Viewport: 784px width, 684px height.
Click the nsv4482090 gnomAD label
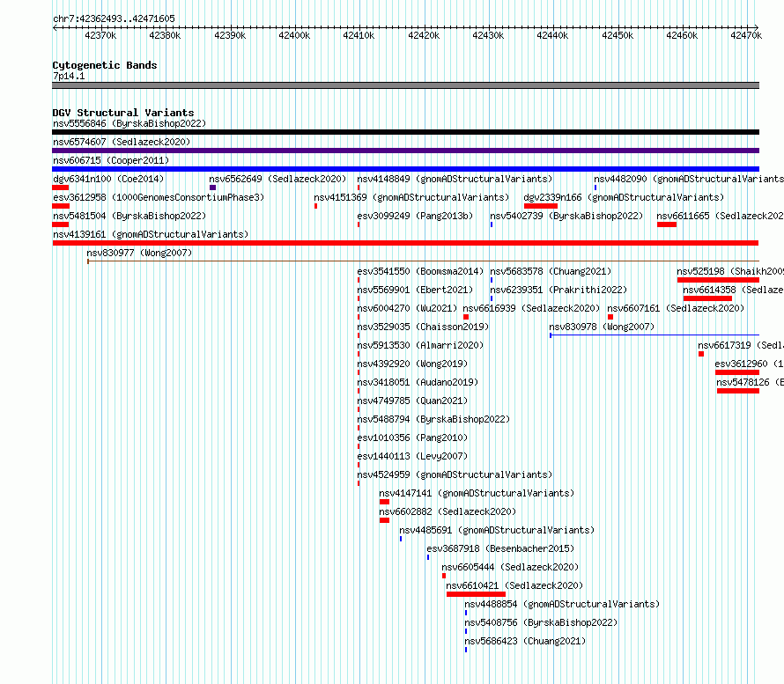coord(689,179)
